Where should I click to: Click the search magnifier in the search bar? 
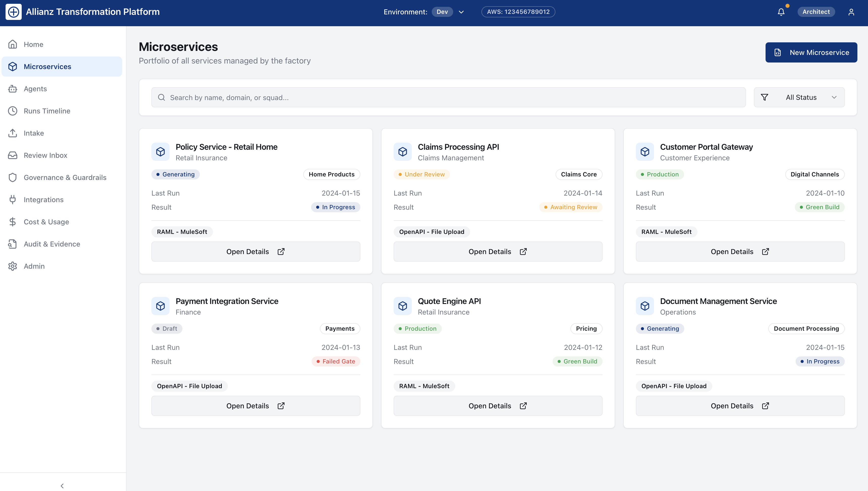click(162, 97)
